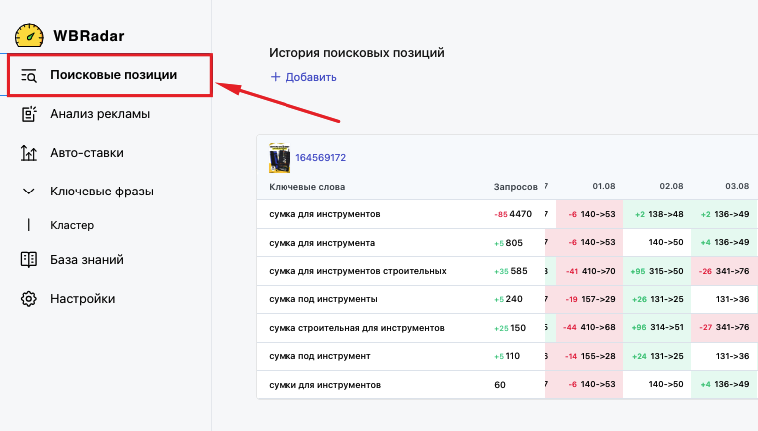Select keyword сумка для инструментов
The width and height of the screenshot is (758, 431).
[325, 214]
